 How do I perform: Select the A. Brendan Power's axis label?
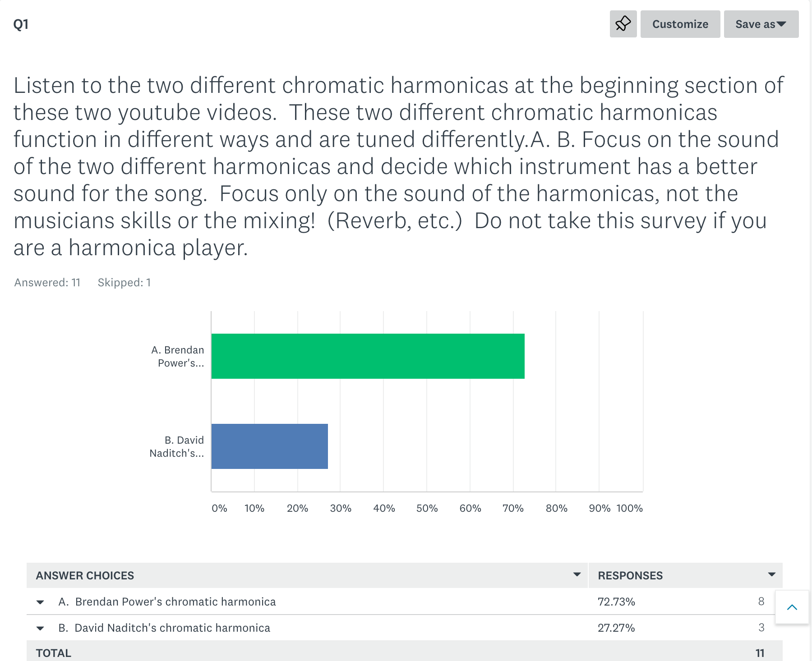[x=178, y=356]
